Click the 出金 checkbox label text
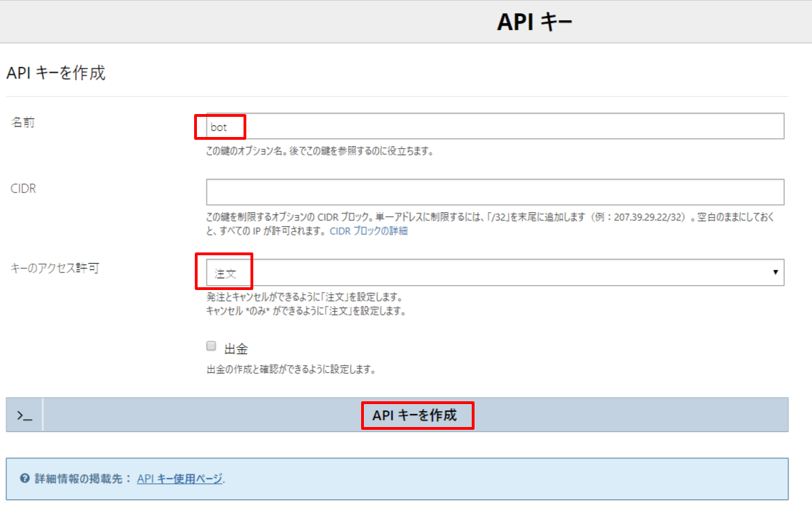 coord(237,348)
